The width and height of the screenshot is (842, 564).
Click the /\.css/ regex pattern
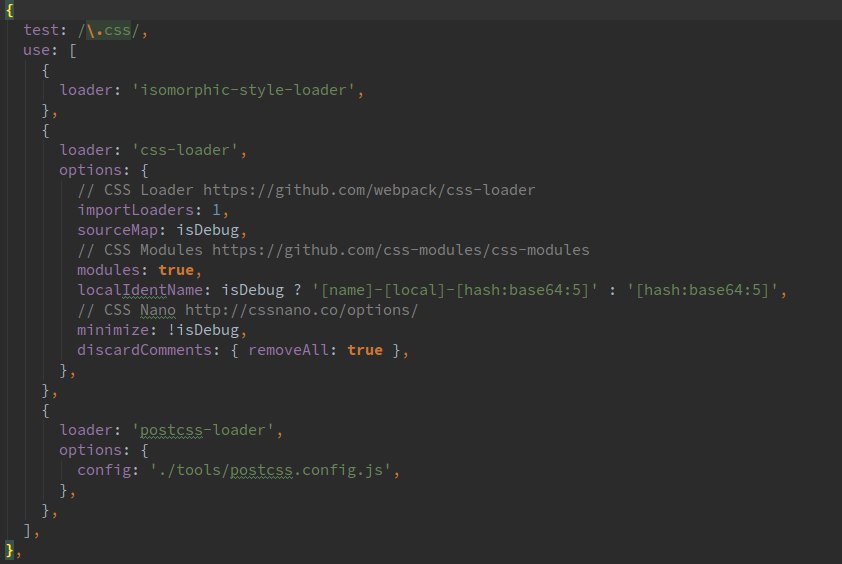coord(108,30)
